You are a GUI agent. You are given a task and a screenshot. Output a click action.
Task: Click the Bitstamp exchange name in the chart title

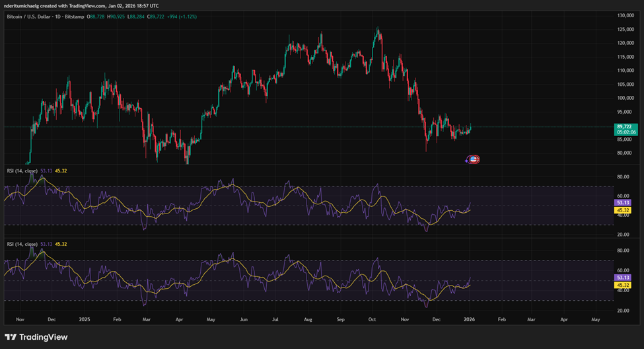click(x=84, y=15)
